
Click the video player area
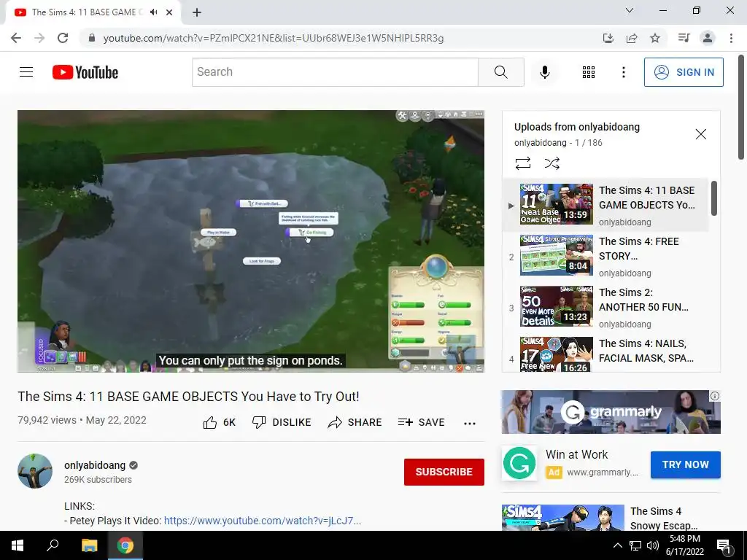click(x=251, y=241)
